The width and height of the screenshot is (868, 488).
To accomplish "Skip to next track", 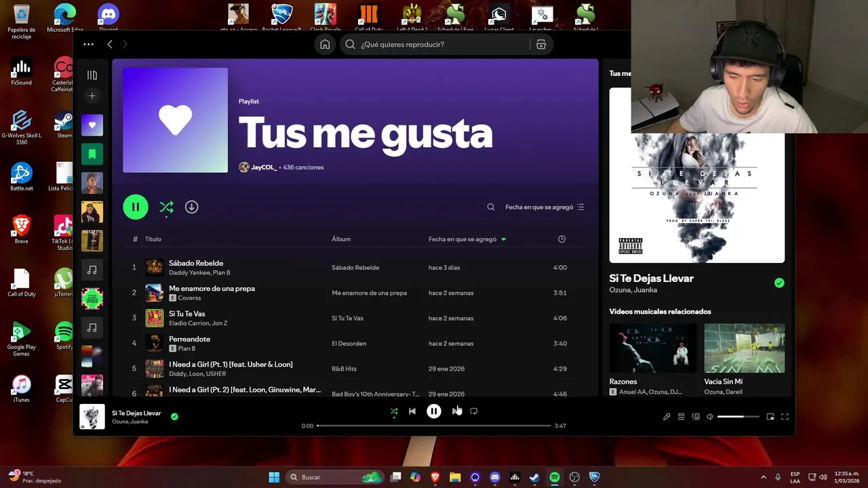I will click(456, 411).
